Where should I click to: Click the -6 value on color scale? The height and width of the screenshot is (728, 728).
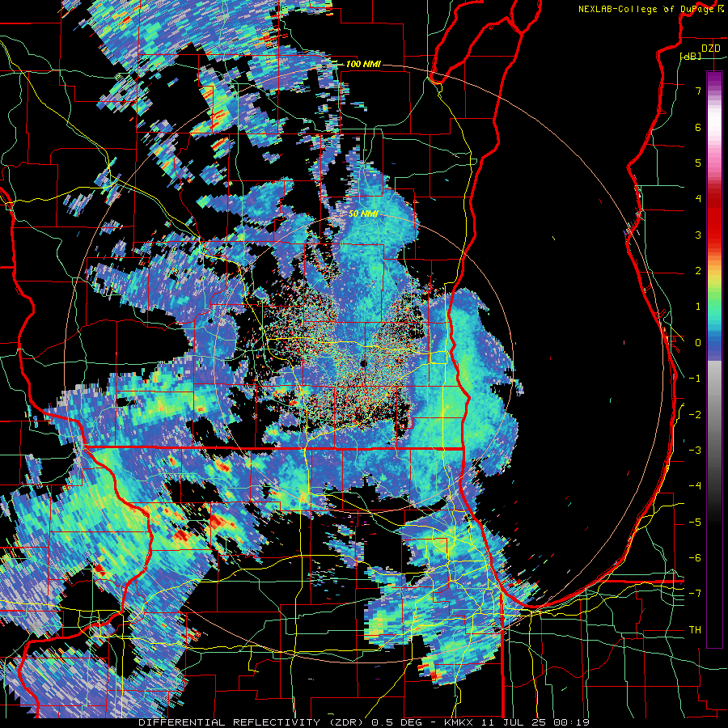point(695,558)
